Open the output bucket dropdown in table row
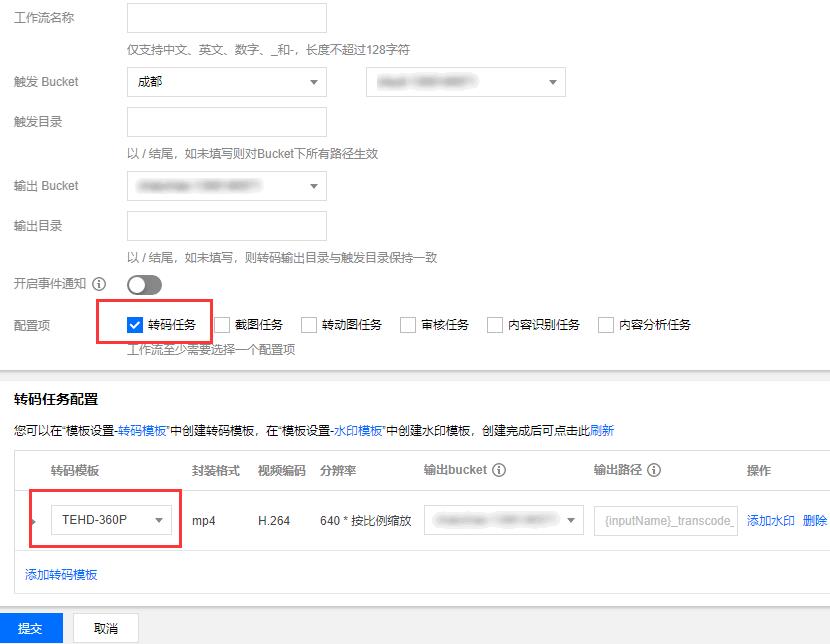 (x=503, y=520)
